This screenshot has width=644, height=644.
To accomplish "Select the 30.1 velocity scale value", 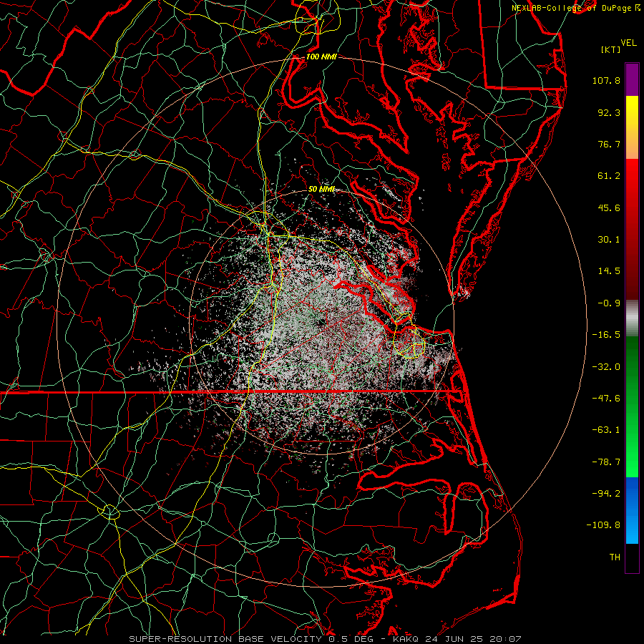I will click(x=609, y=240).
